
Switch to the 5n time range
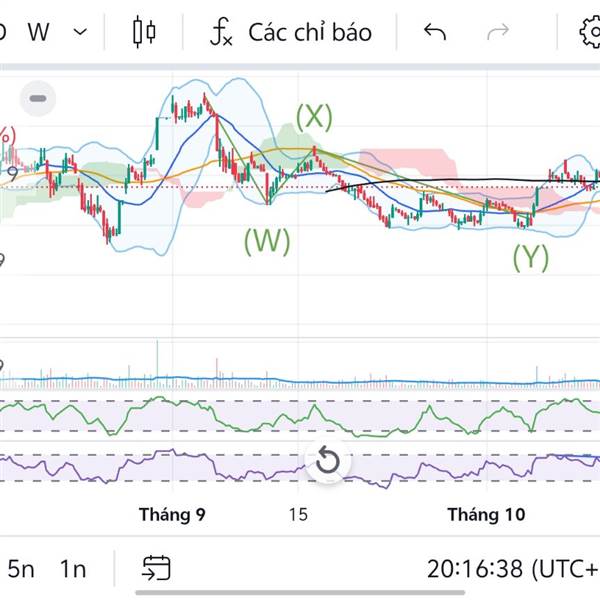[21, 569]
